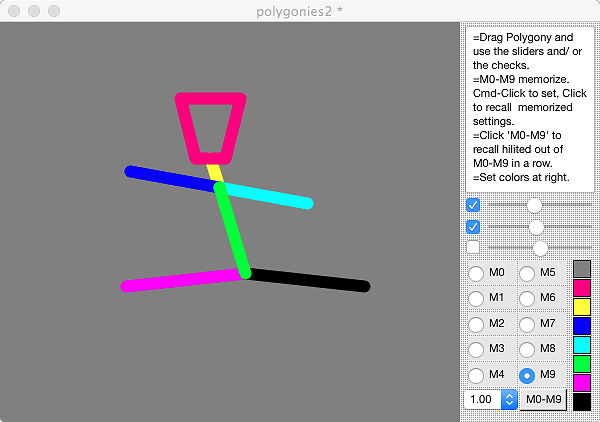
Task: Choose the M5 memory radio button
Action: point(527,273)
